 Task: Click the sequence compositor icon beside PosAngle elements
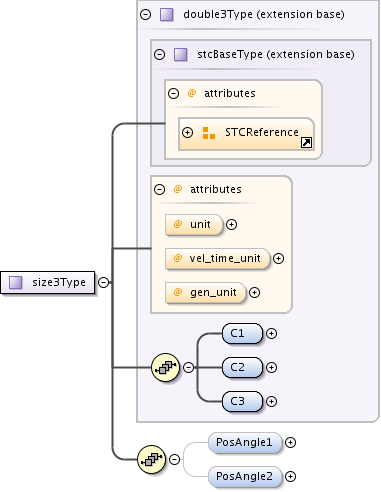coord(151,459)
